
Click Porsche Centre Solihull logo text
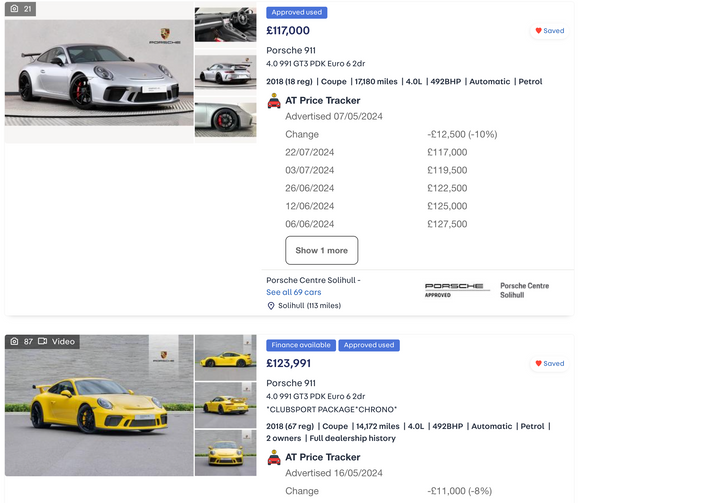point(524,290)
